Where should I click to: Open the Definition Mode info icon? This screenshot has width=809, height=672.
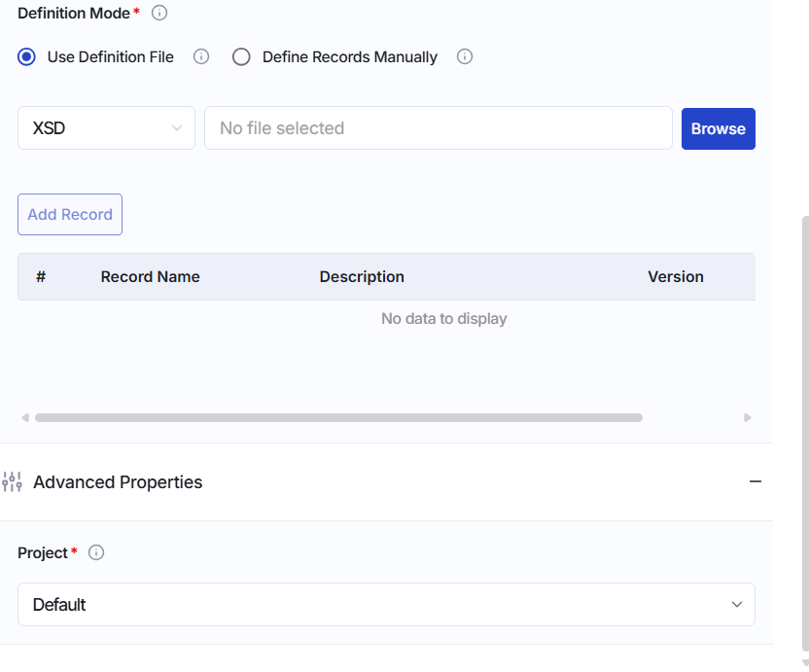(x=159, y=13)
